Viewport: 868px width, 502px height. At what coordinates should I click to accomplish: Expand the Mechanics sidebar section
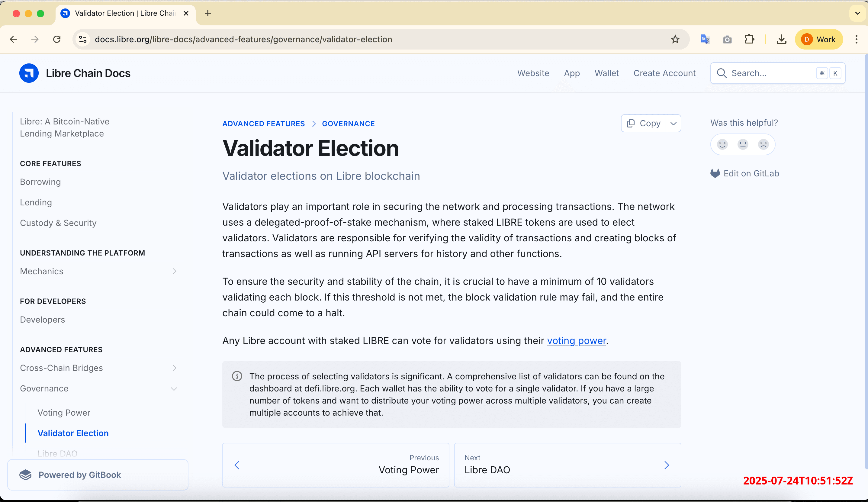point(175,271)
